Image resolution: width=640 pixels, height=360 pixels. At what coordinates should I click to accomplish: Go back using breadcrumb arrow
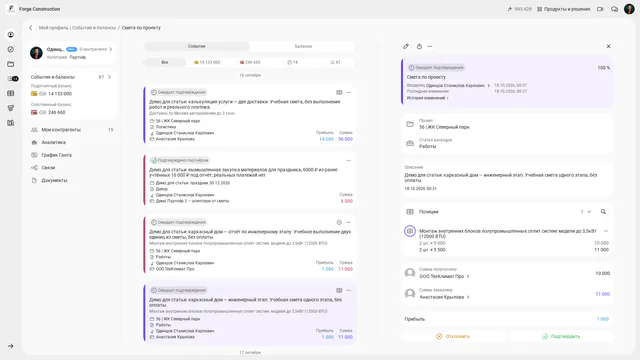point(30,28)
